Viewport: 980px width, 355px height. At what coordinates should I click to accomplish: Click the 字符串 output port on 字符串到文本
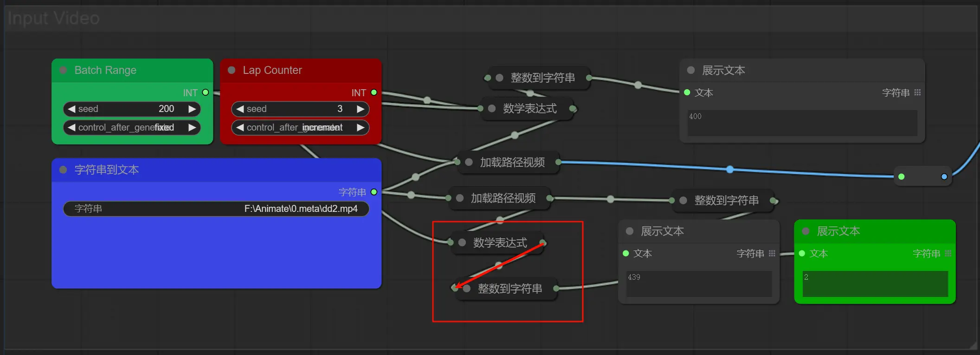click(374, 192)
